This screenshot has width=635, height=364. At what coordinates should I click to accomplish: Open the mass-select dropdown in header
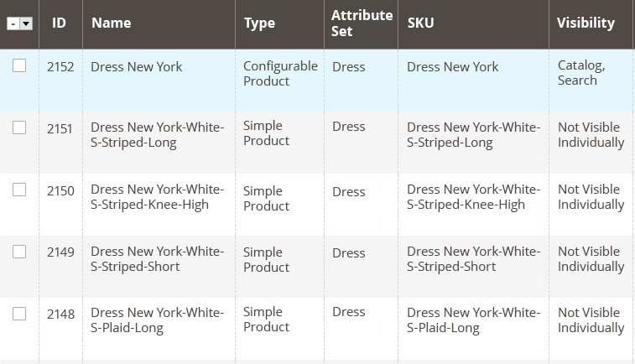click(x=25, y=23)
